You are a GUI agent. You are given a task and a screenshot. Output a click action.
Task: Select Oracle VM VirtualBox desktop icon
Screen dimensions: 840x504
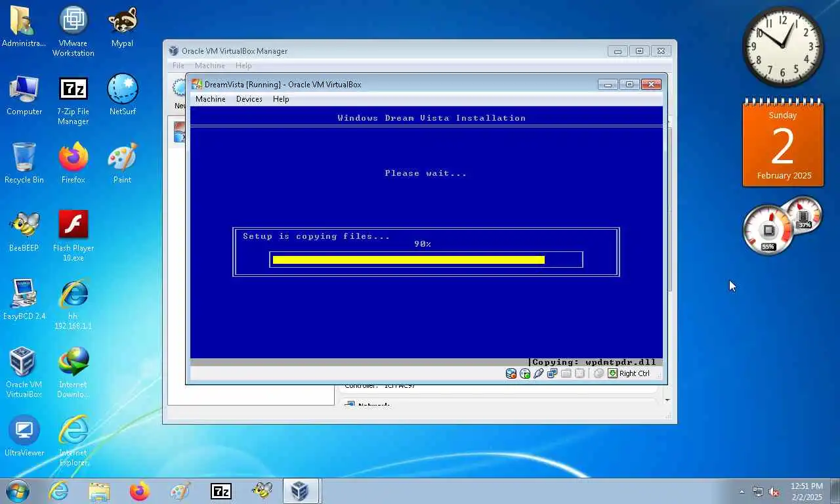[x=24, y=373]
